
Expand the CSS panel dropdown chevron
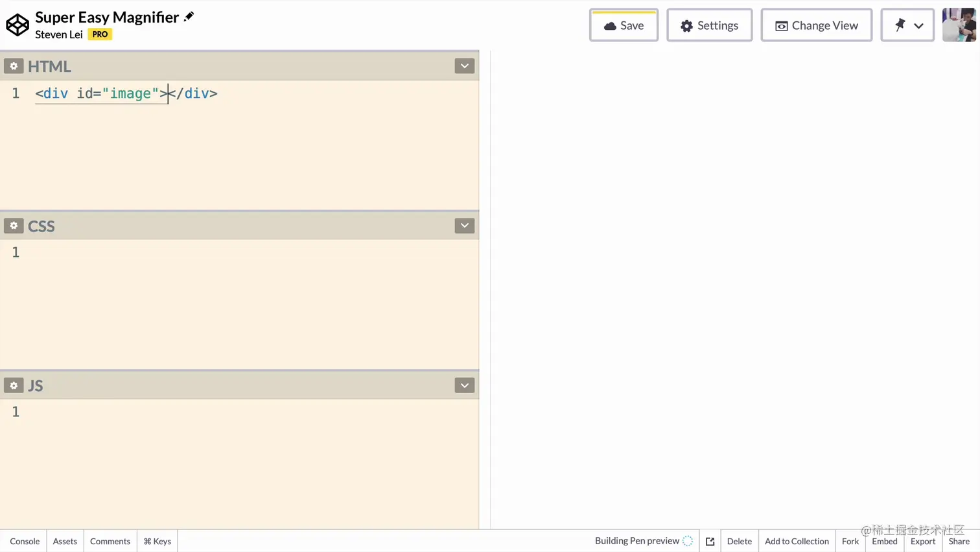[x=464, y=226]
